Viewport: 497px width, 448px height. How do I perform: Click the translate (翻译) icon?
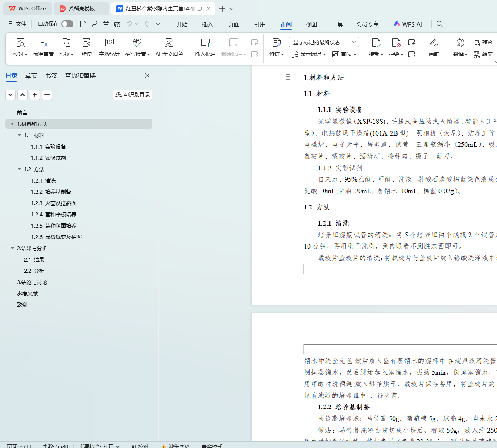click(x=460, y=43)
